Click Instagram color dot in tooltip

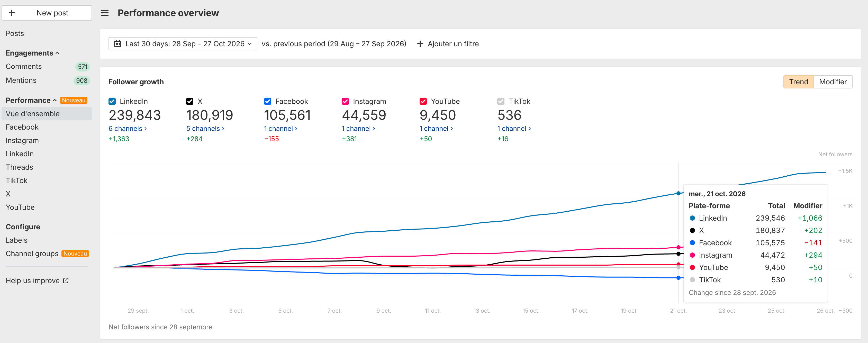692,255
